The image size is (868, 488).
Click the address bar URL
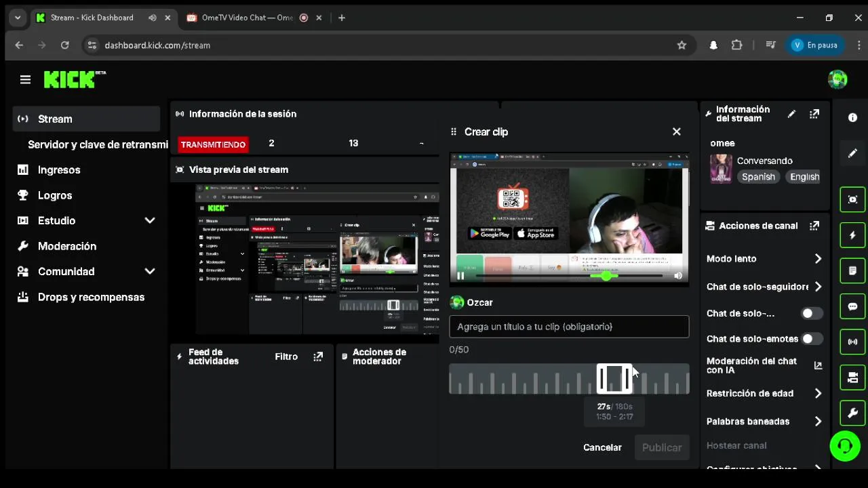click(x=157, y=45)
